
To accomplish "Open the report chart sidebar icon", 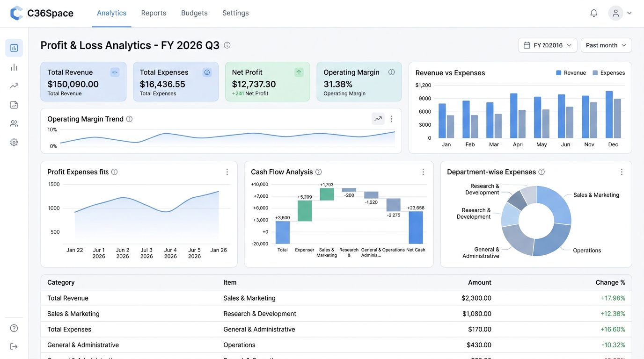I will coord(14,105).
